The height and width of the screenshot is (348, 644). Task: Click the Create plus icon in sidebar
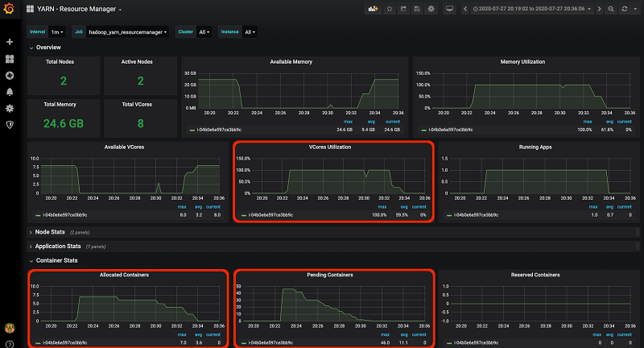pyautogui.click(x=10, y=42)
